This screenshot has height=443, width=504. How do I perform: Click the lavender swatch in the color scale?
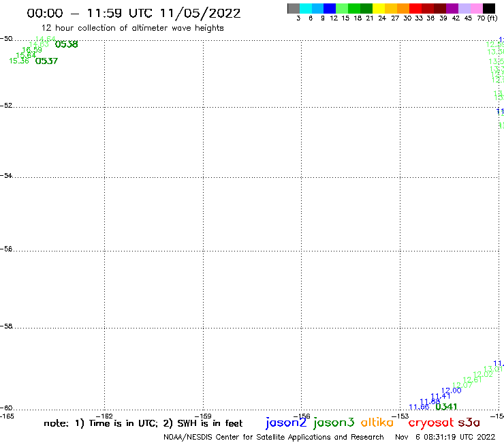tap(464, 9)
